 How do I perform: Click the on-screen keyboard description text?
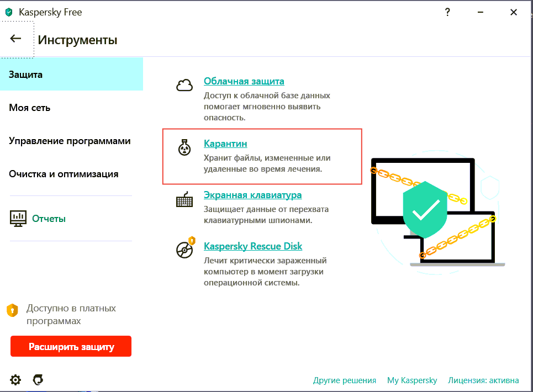[266, 215]
